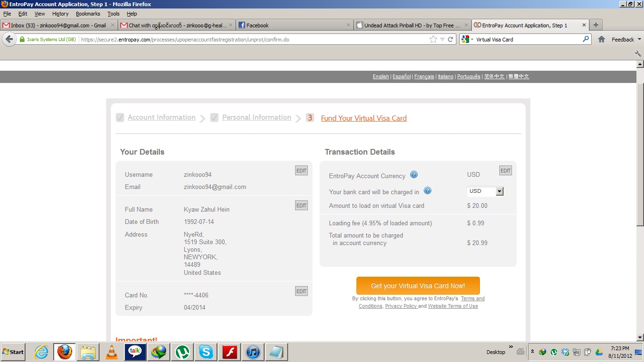Open help icon next to EntroPay Account Currency
Viewport: 644px width, 362px height.
414,175
